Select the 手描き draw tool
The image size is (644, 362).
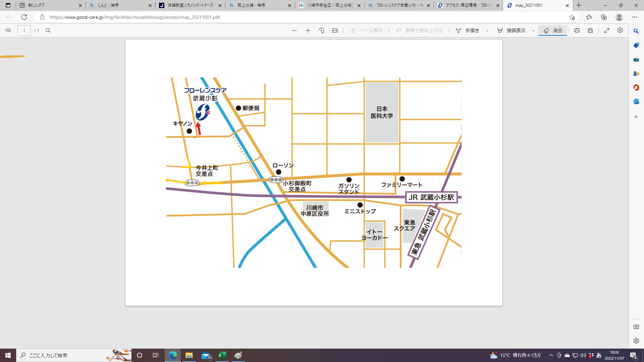tap(467, 31)
